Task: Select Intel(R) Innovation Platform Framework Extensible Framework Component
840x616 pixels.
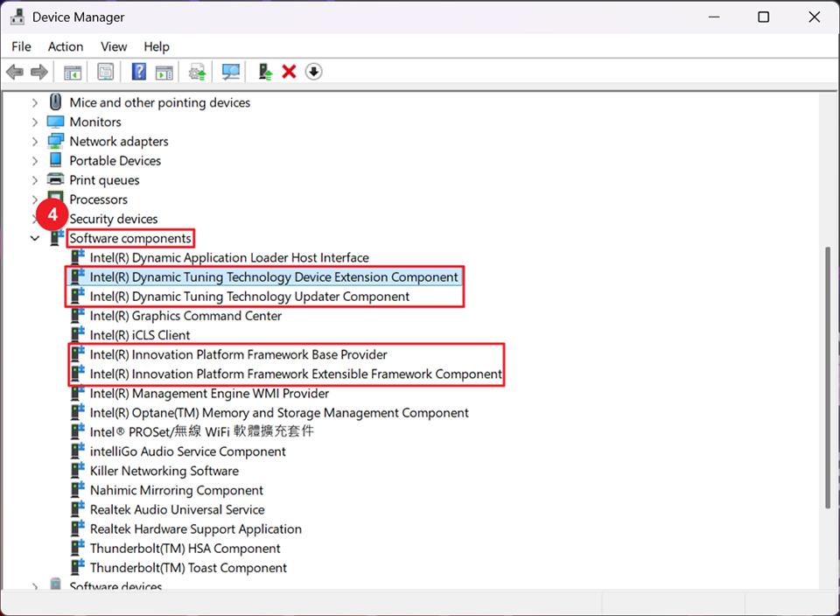Action: (x=296, y=374)
